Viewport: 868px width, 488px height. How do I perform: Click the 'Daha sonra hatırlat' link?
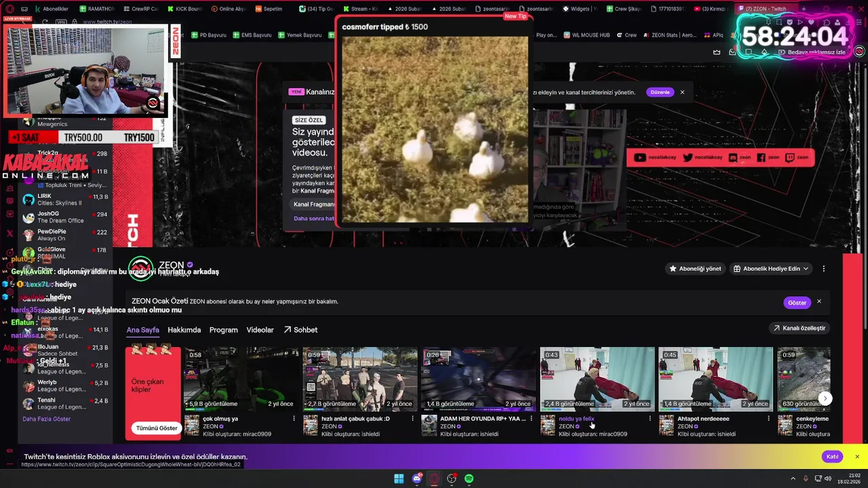click(x=314, y=219)
